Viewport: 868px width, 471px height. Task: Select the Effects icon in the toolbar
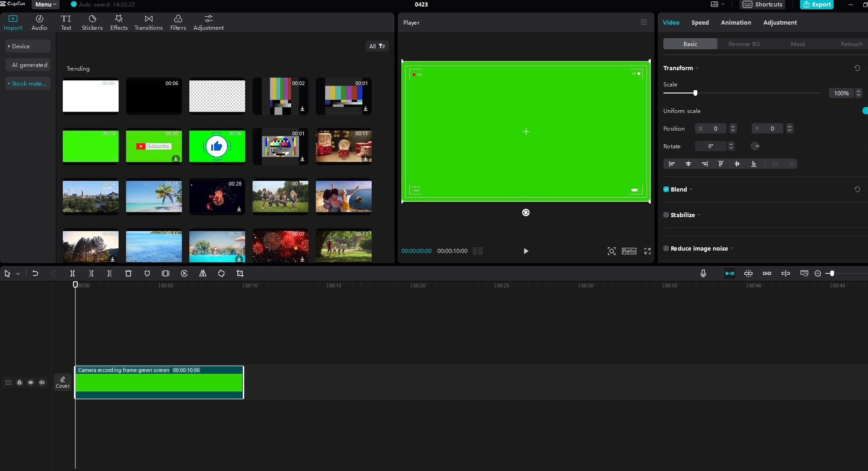point(119,22)
